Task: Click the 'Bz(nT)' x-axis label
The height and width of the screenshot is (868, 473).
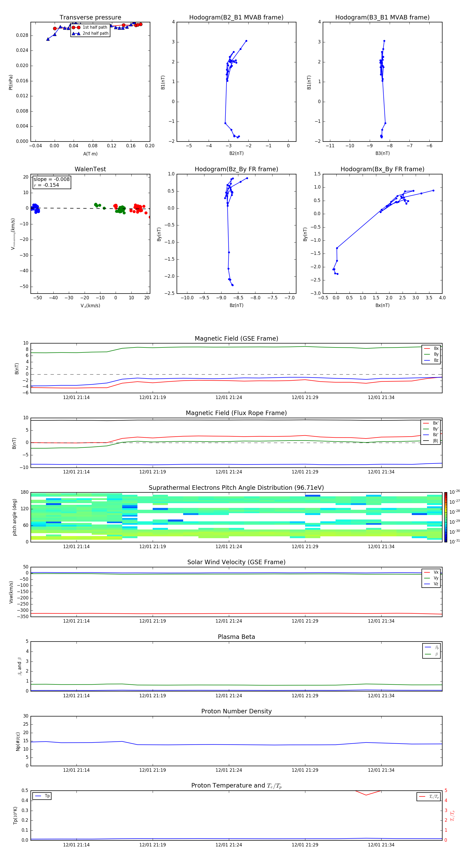Action: (236, 305)
